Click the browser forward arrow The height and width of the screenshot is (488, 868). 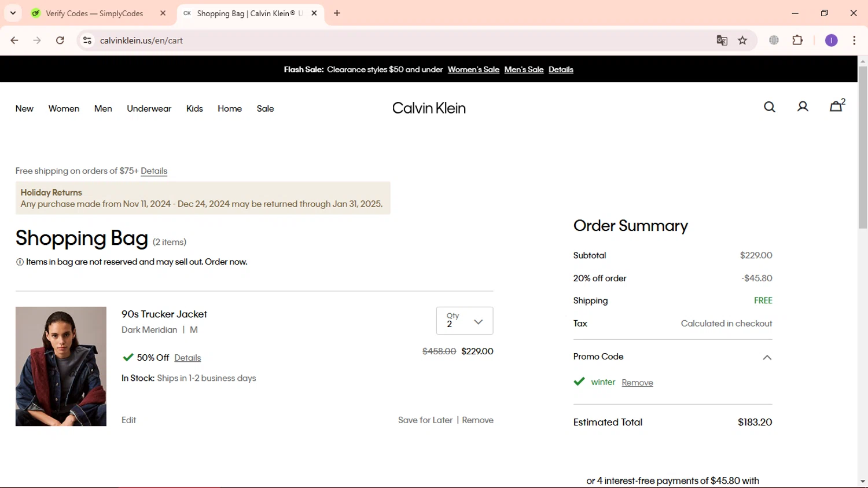(37, 41)
